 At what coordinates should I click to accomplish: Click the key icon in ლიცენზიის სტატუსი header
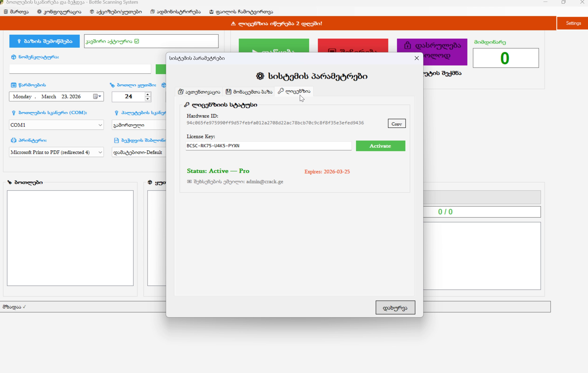coord(187,104)
